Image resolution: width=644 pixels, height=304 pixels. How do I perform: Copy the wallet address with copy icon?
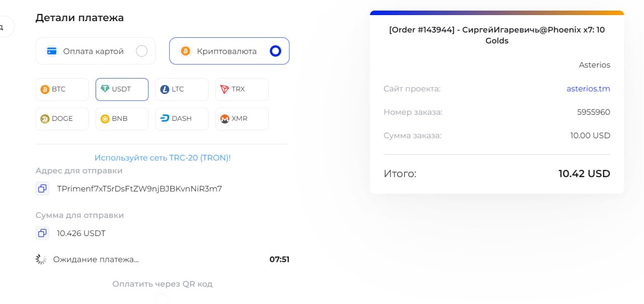tap(42, 189)
